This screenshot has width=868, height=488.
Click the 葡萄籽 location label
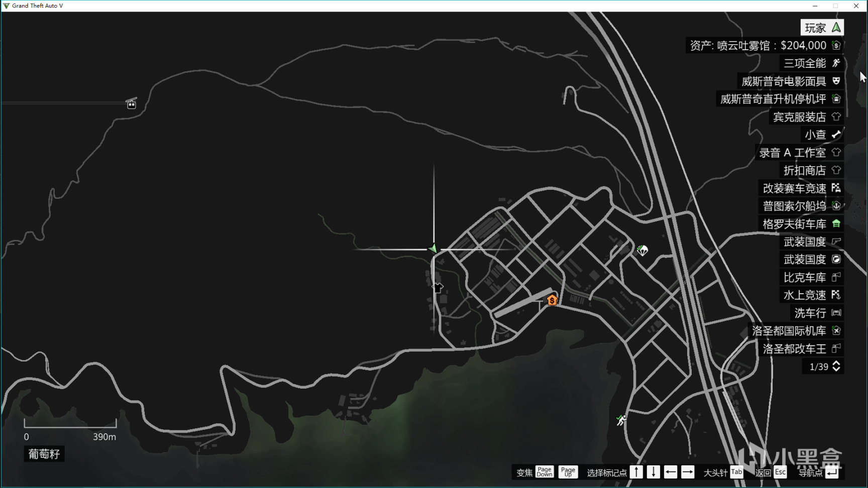(x=44, y=454)
